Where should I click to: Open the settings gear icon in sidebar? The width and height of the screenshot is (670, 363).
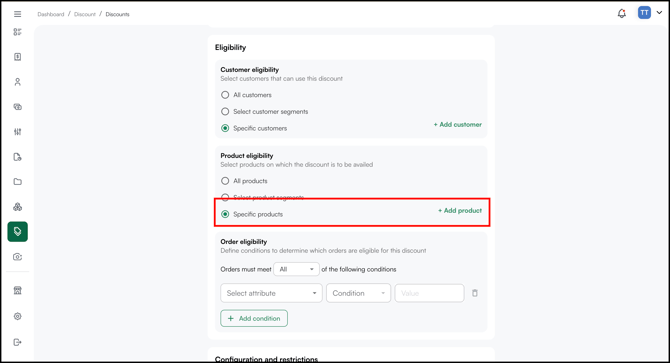(18, 316)
